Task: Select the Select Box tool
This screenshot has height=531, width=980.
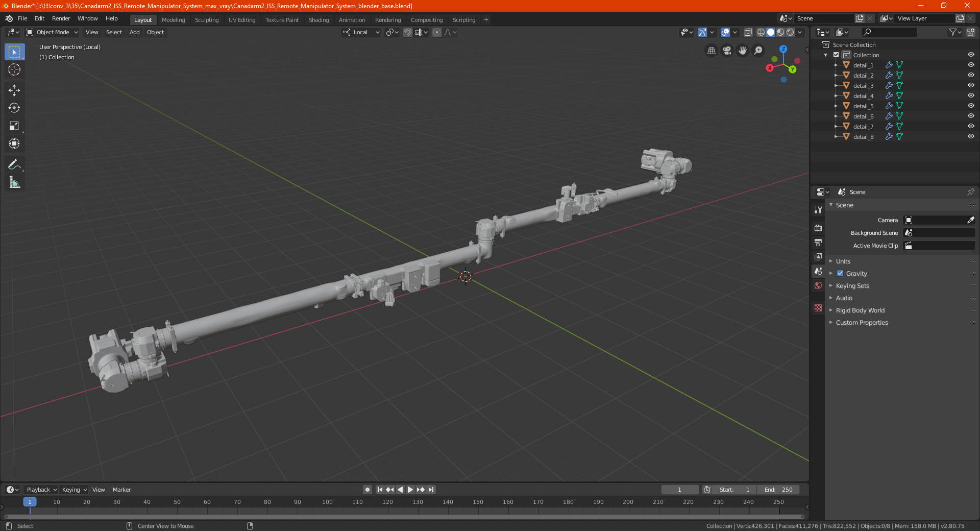Action: tap(14, 52)
